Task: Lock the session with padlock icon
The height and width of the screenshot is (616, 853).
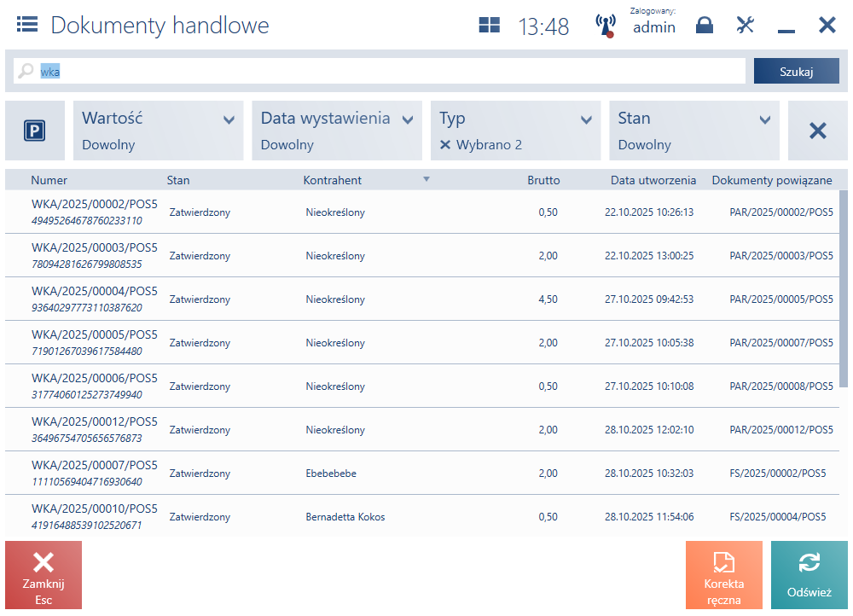Action: pos(705,25)
